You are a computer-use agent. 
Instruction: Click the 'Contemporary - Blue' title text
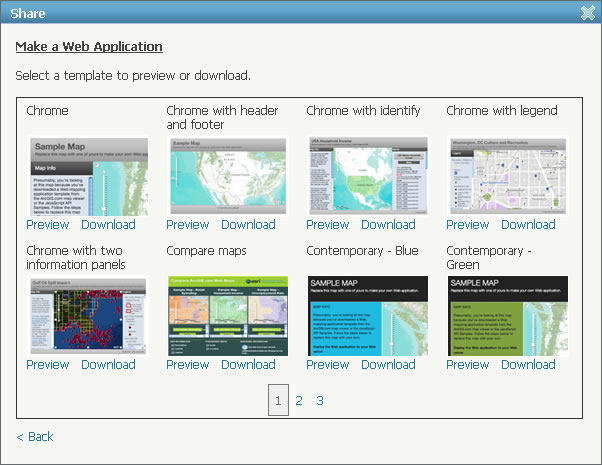point(362,251)
